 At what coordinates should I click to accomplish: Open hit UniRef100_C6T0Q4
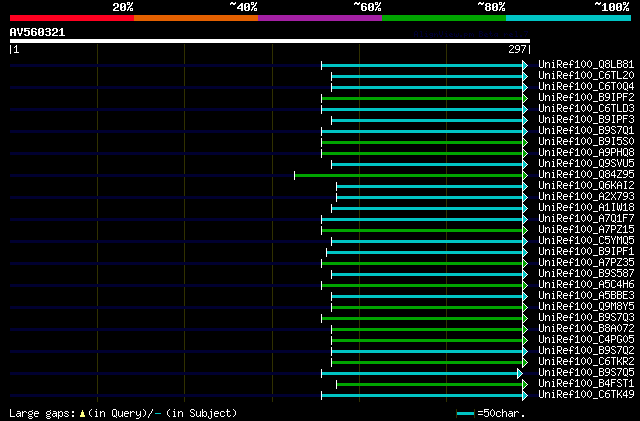point(586,87)
